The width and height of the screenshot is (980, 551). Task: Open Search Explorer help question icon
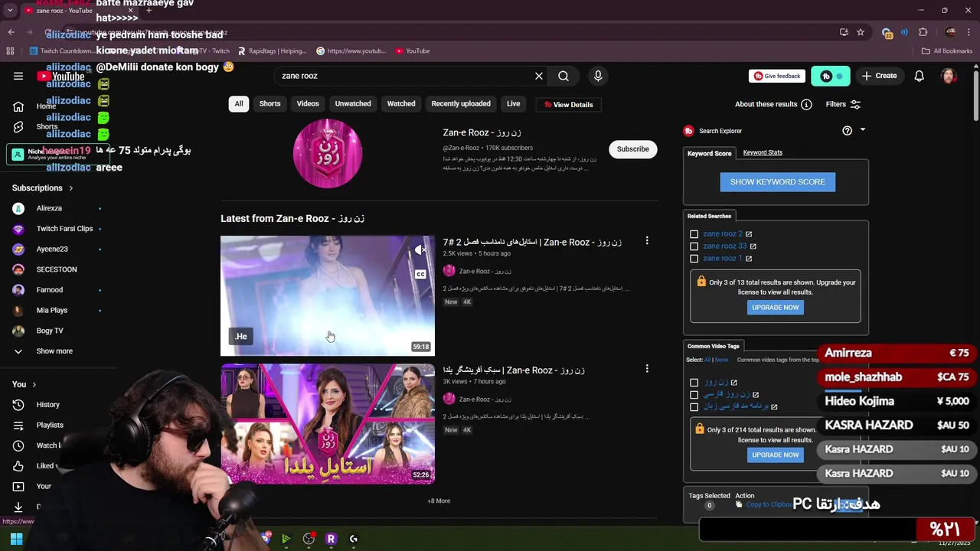pyautogui.click(x=847, y=131)
